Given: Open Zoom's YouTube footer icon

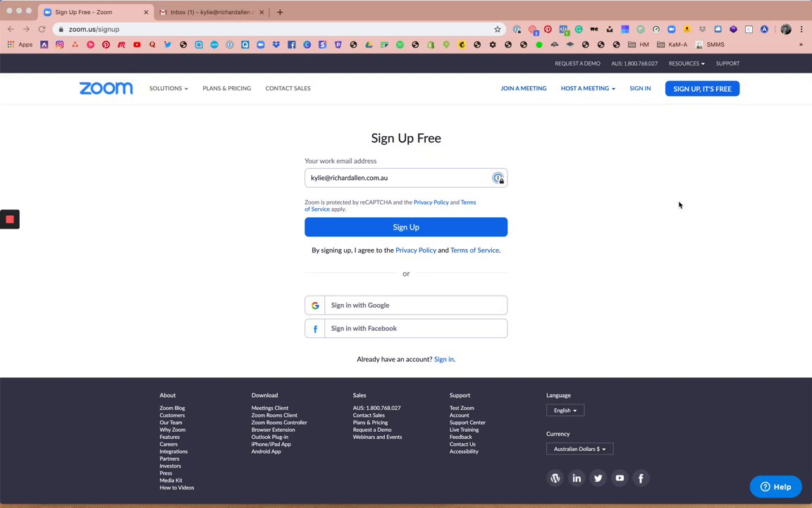Looking at the screenshot, I should click(620, 478).
